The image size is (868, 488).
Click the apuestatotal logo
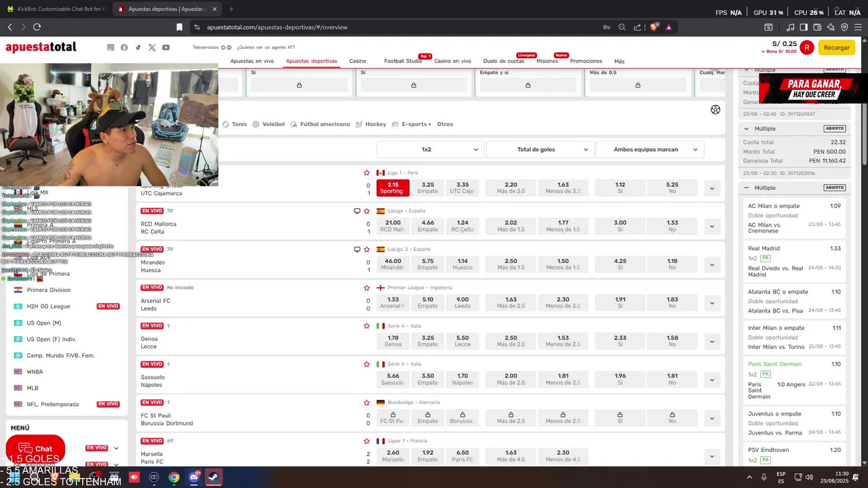coord(41,47)
